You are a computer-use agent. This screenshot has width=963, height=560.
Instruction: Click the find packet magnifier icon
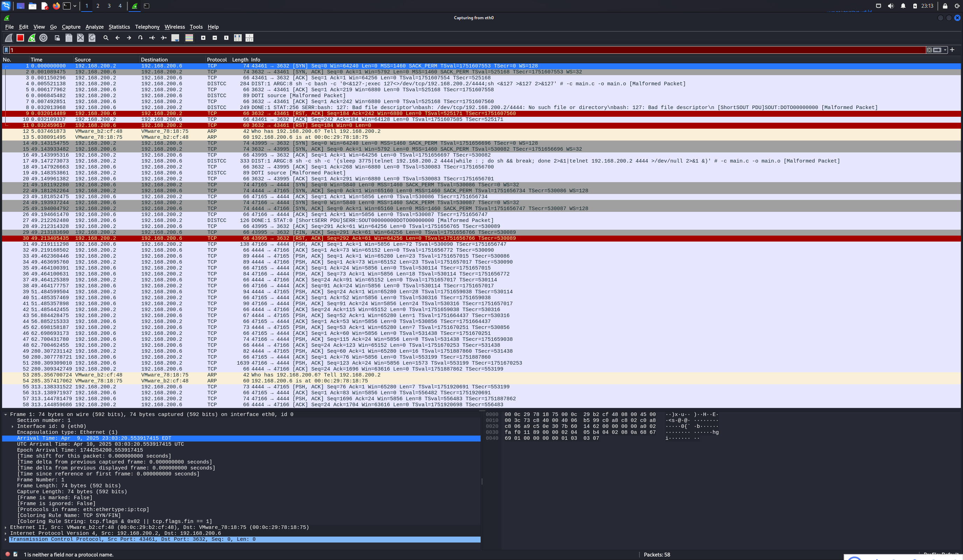coord(106,38)
